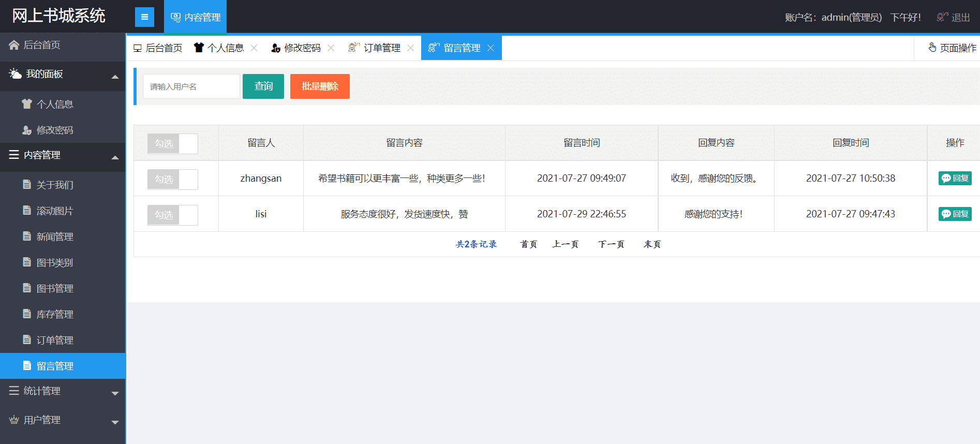Screen dimensions: 980x444
Task: Click the hand pointer icon beside 页面操作
Action: pyautogui.click(x=932, y=48)
